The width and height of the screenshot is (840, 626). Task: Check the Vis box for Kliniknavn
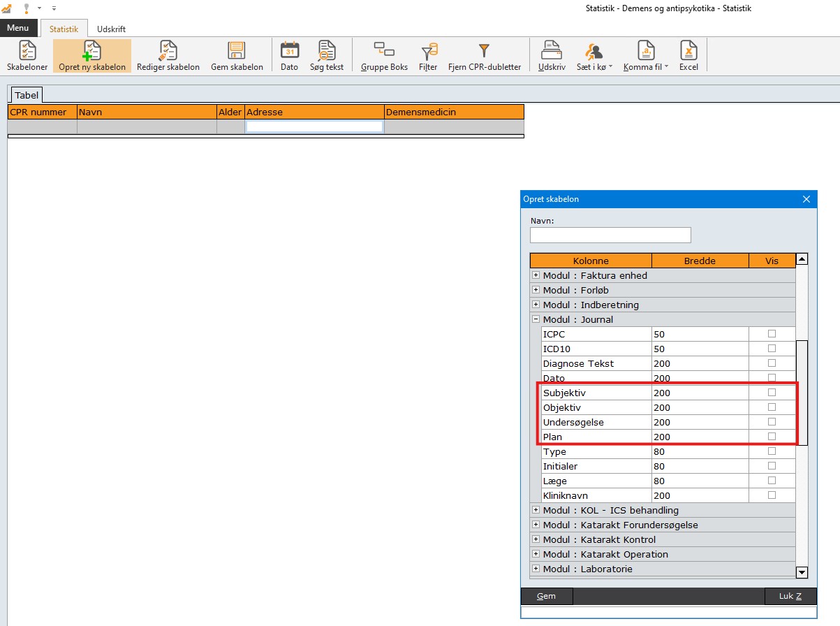pos(772,495)
